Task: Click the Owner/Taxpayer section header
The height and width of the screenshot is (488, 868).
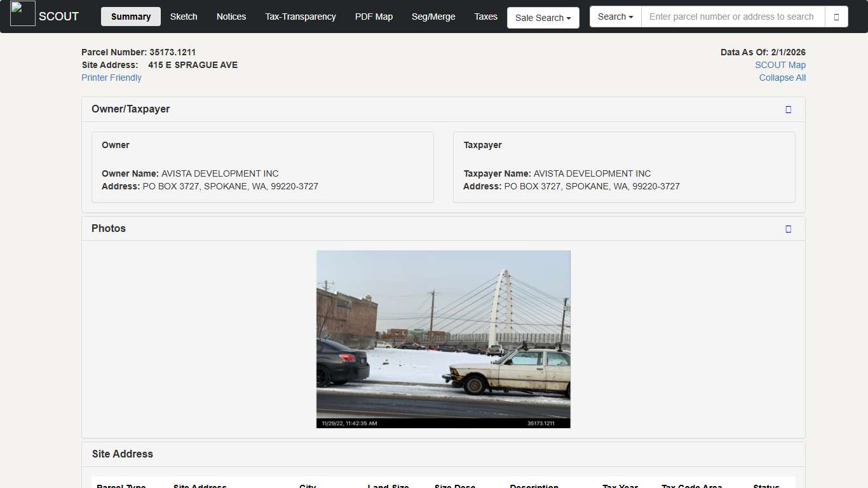Action: 130,109
